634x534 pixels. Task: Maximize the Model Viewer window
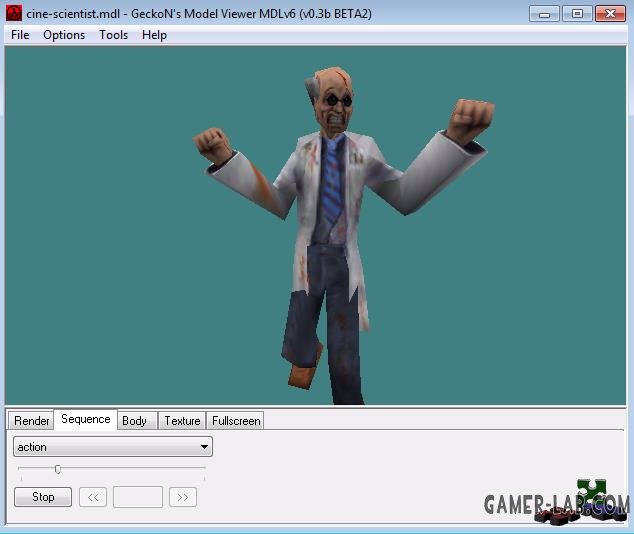click(577, 14)
